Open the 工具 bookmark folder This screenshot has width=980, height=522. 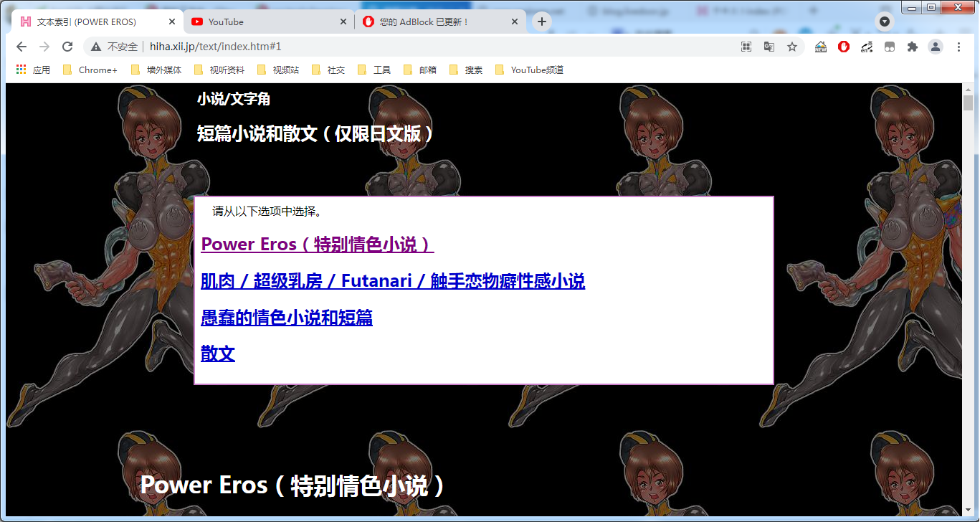(374, 70)
